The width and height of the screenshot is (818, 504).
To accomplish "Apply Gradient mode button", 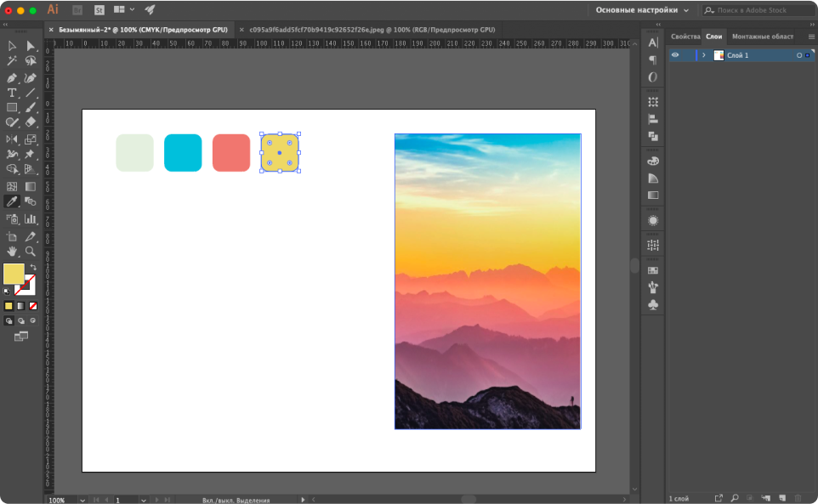I will tap(21, 306).
